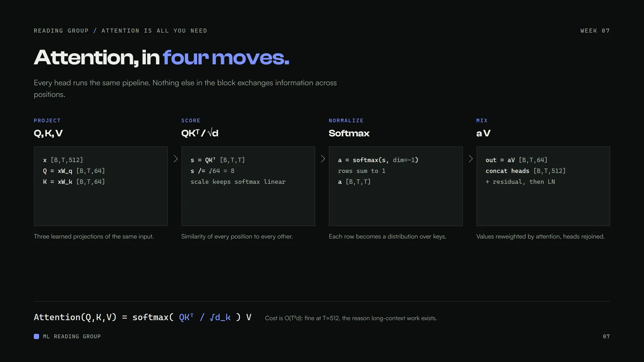Click the arrow between Normalize and Mix cards
644x362 pixels.
[471, 159]
